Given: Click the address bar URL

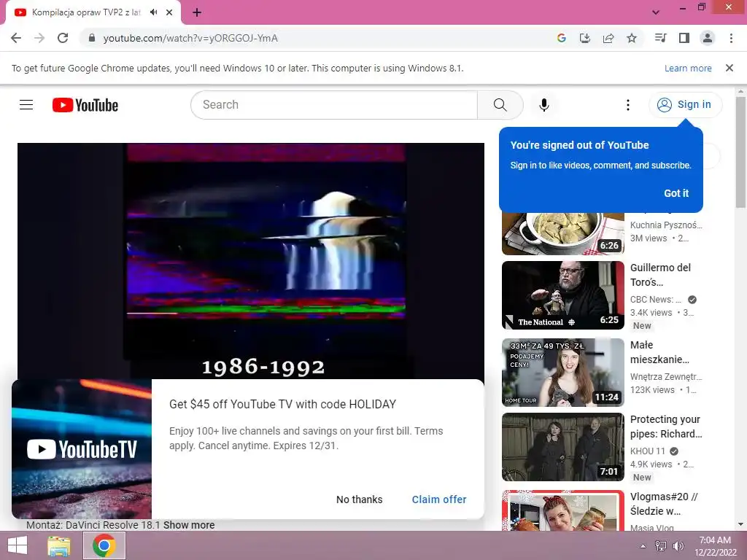Looking at the screenshot, I should coord(190,38).
